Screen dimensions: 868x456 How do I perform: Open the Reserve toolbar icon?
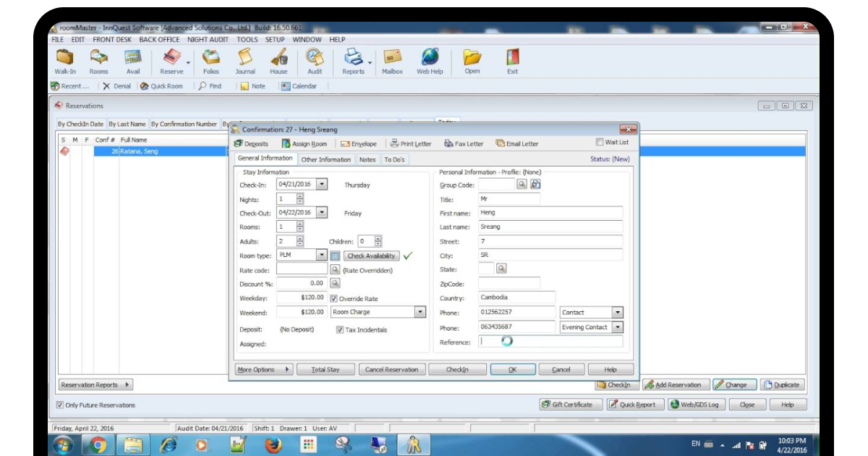pos(171,62)
